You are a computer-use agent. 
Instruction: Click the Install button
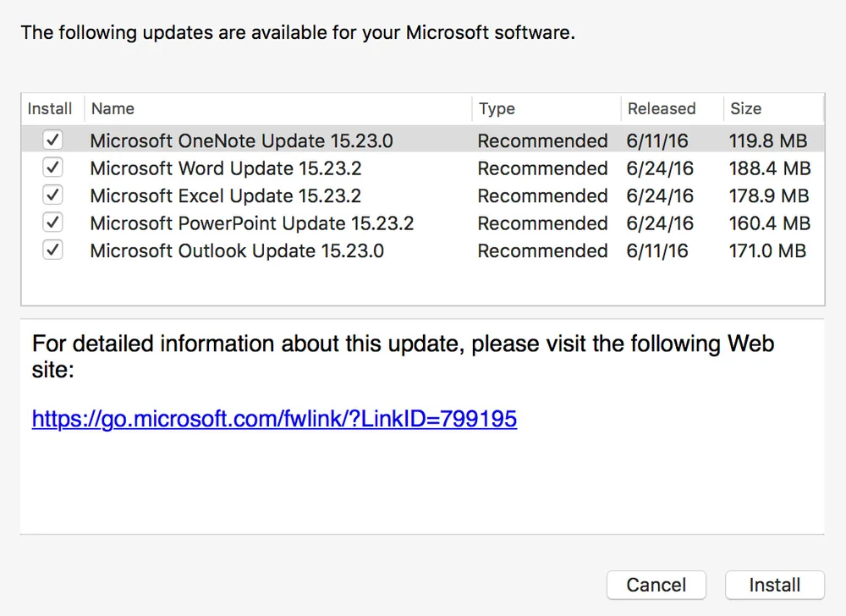point(774,585)
